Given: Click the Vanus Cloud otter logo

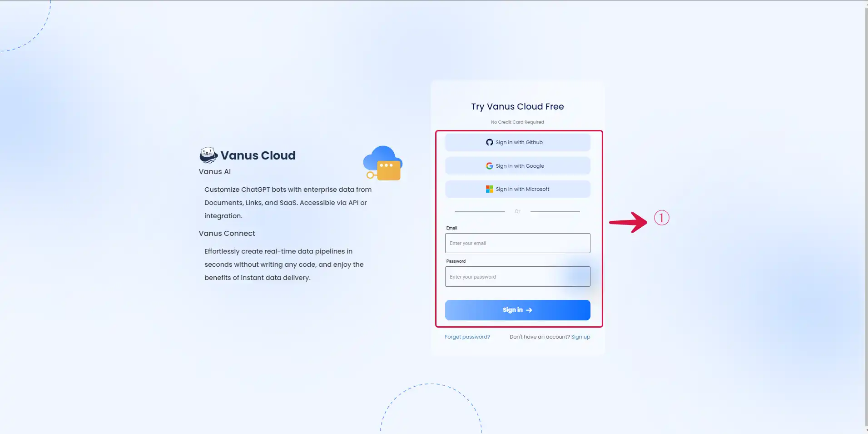Looking at the screenshot, I should (208, 155).
